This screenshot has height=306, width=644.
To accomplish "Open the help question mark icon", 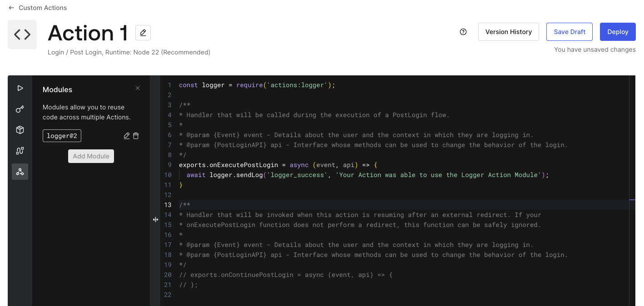I will tap(463, 32).
